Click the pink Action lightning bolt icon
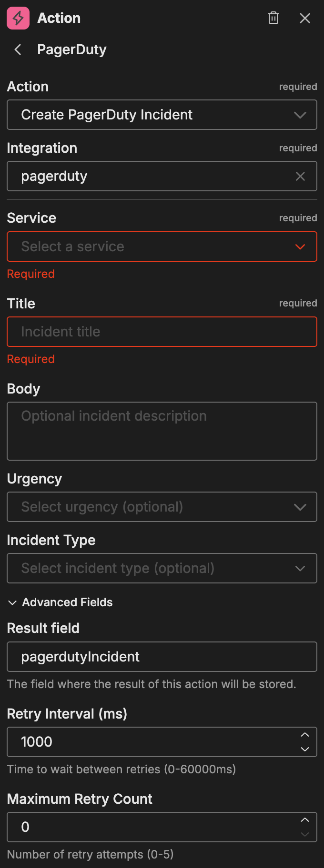 (x=17, y=18)
